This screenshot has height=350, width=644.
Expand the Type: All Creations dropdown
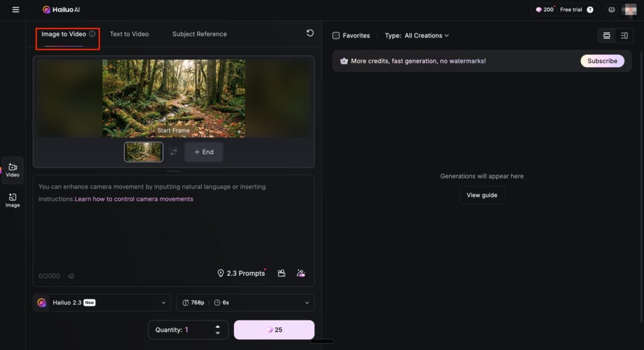416,36
